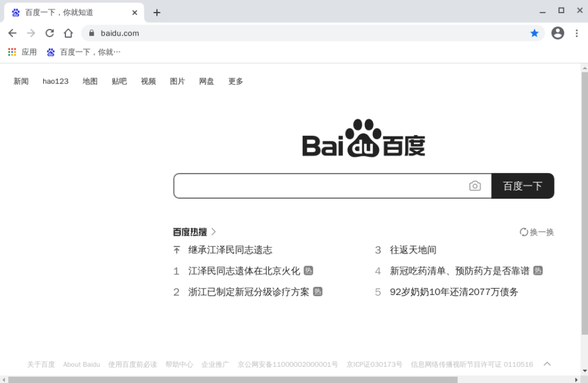Focus the Baidu search input box

coord(320,186)
